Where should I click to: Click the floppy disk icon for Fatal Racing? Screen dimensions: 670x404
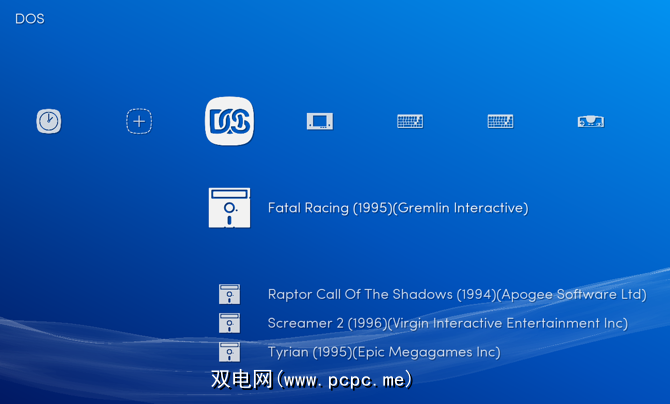(229, 208)
